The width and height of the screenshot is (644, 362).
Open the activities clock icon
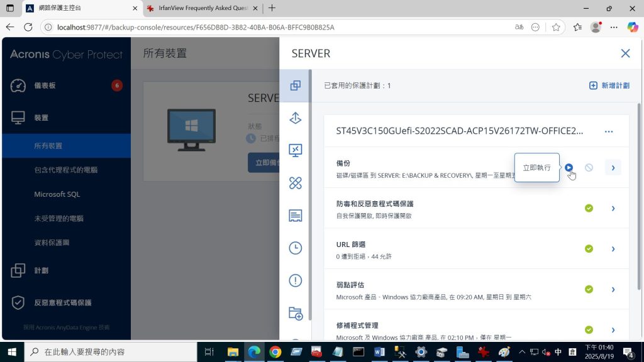click(x=296, y=248)
